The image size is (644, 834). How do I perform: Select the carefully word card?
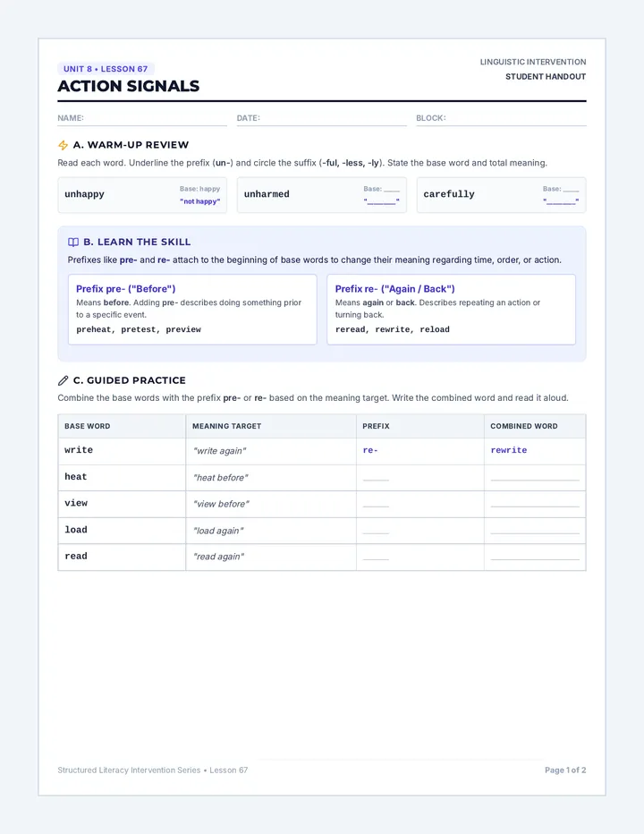501,195
